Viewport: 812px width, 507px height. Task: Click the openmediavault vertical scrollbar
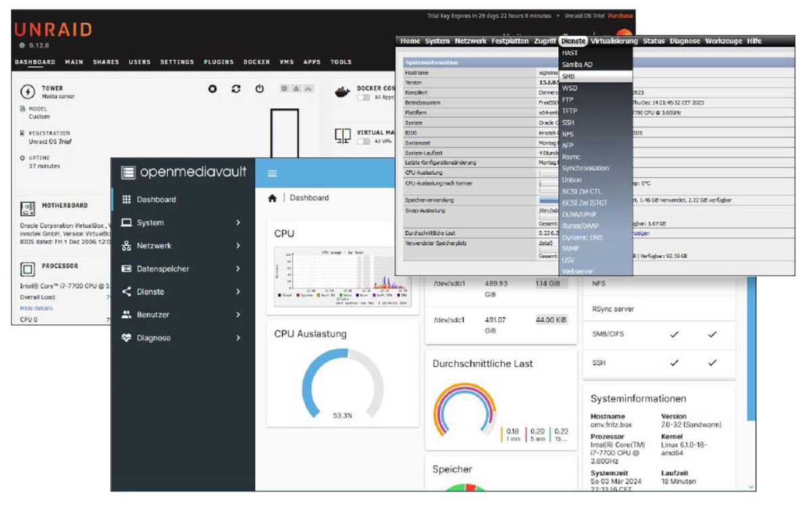coord(751,349)
